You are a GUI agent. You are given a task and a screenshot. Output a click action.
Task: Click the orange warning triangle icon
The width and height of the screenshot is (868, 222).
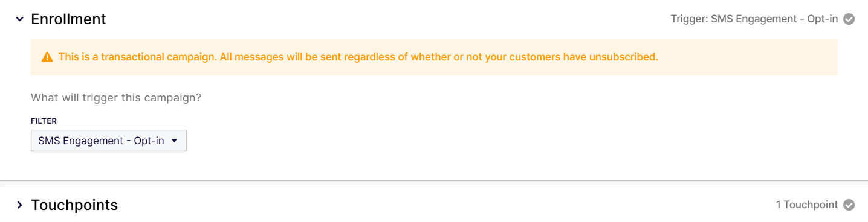tap(47, 57)
